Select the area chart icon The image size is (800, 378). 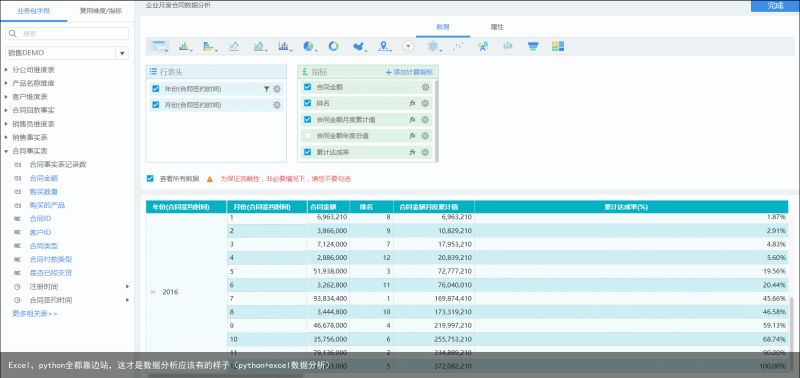pyautogui.click(x=259, y=46)
